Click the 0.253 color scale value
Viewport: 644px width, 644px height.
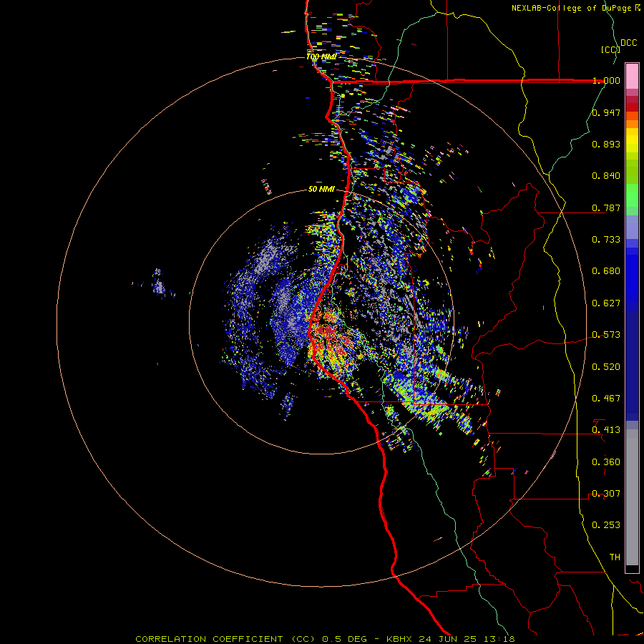(606, 525)
